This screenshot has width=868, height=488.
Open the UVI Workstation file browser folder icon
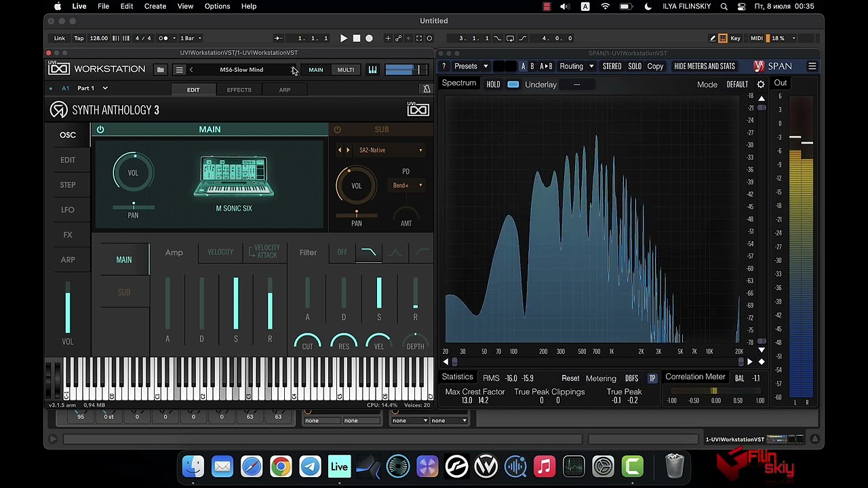pyautogui.click(x=160, y=70)
